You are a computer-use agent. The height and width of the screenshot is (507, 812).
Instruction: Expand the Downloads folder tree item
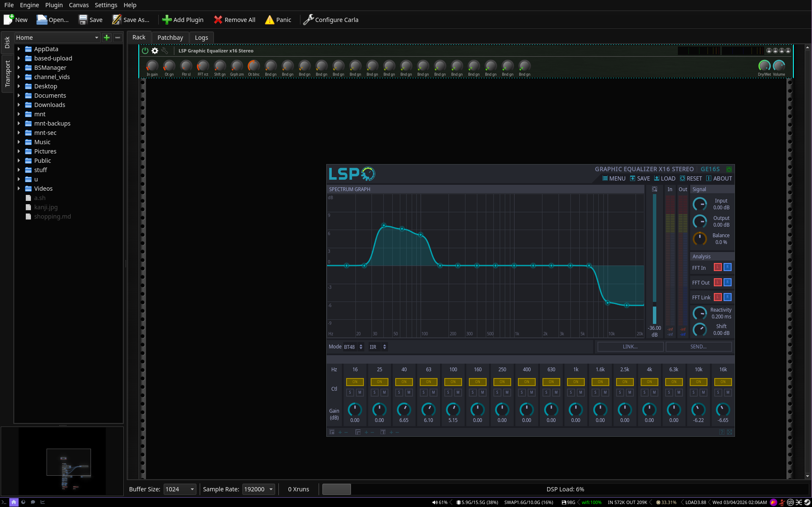19,105
